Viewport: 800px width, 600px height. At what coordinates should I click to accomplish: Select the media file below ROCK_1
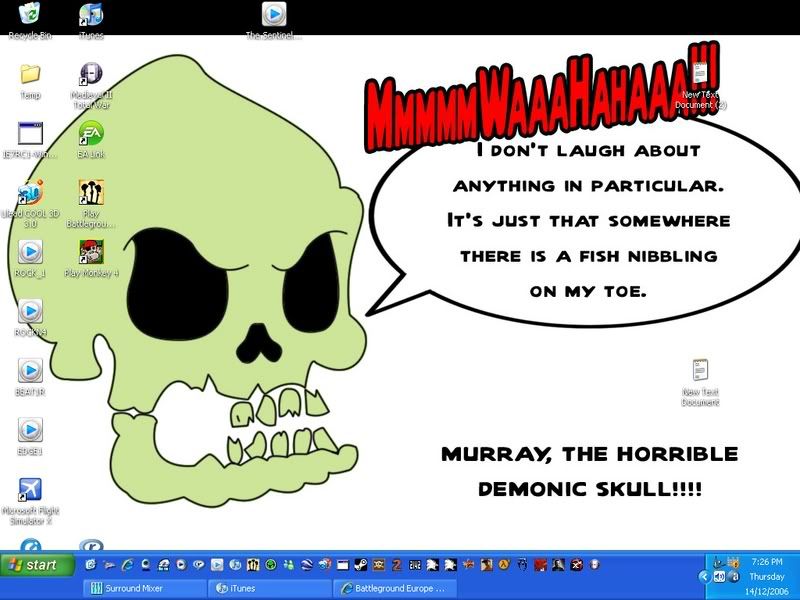pyautogui.click(x=30, y=318)
